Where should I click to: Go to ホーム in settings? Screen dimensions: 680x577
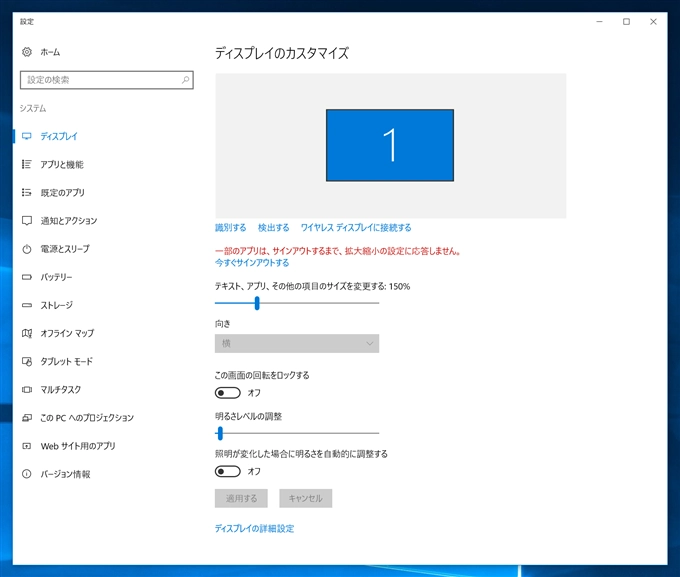(x=50, y=52)
